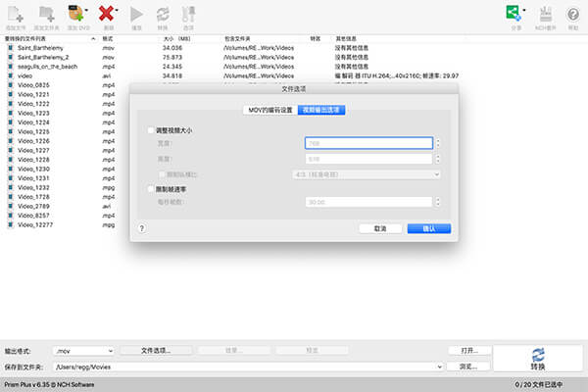Click the large Convert button with arrows
The image size is (588, 392).
point(537,358)
